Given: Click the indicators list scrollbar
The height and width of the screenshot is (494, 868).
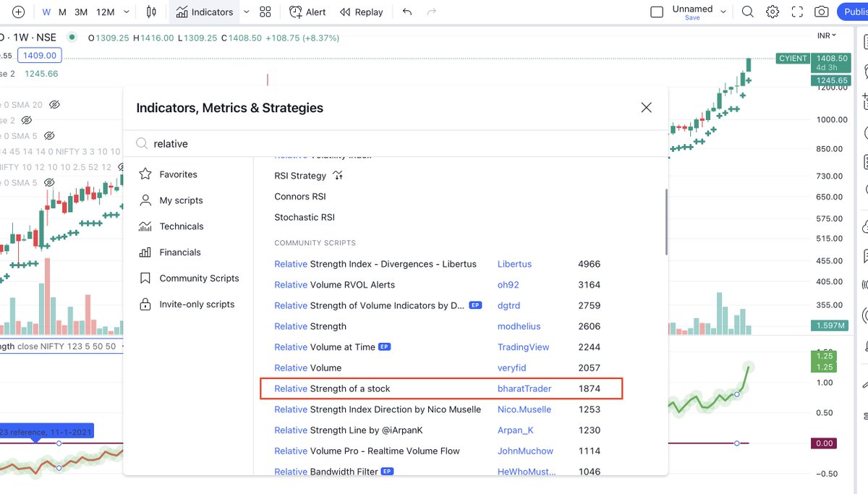Looking at the screenshot, I should coord(665,221).
